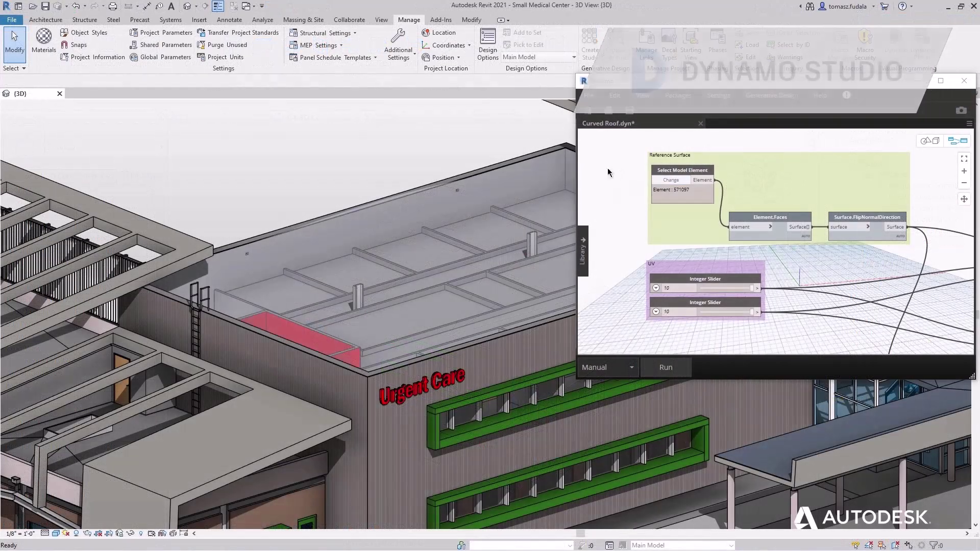Open the Manual run mode dropdown
The width and height of the screenshot is (980, 551).
pos(607,367)
